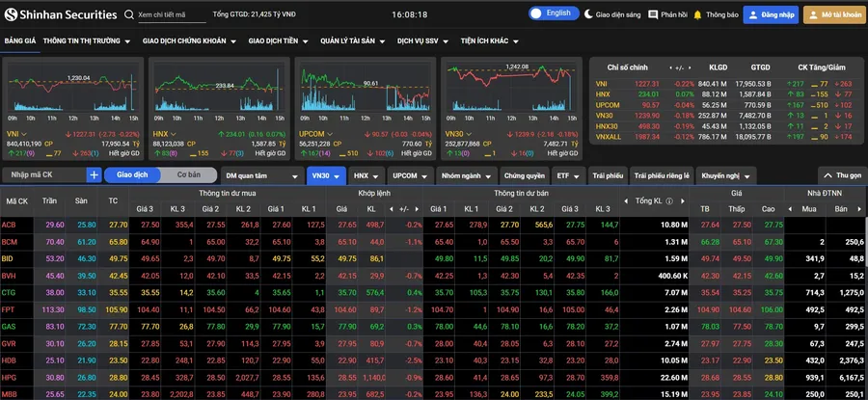Viewport: 868px width, 400px height.
Task: Click the FPT stock symbol
Action: tap(8, 309)
